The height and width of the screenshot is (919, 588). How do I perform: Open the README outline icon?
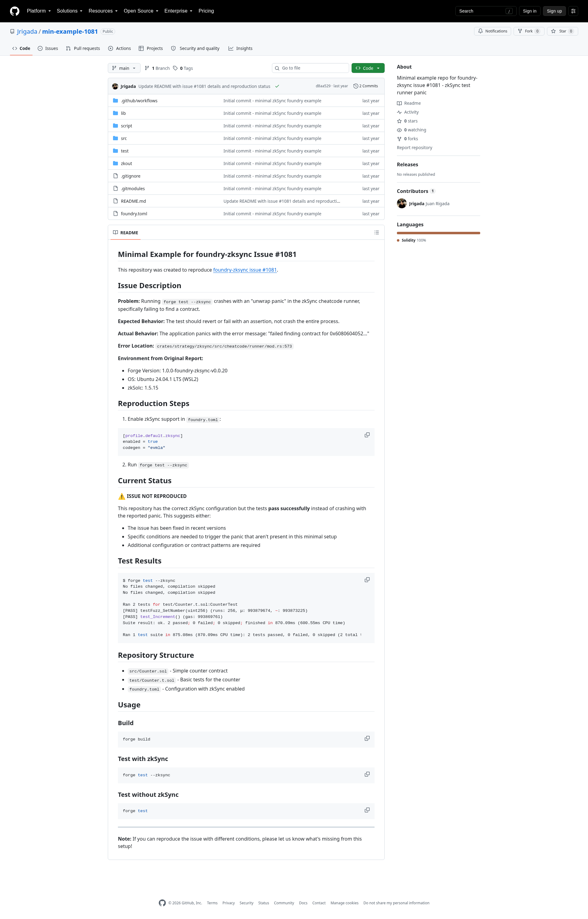376,232
